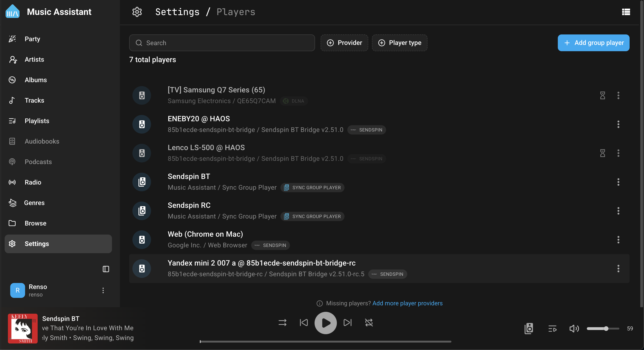The width and height of the screenshot is (644, 350).
Task: Open the user menu beside Renso
Action: click(103, 290)
